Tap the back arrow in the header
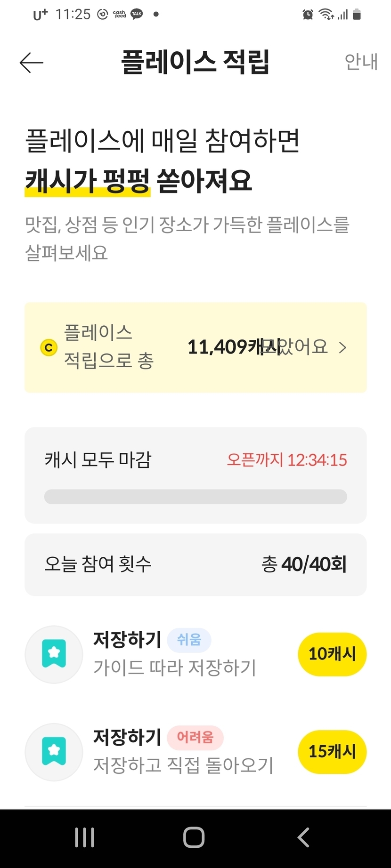This screenshot has height=868, width=391. click(x=32, y=63)
